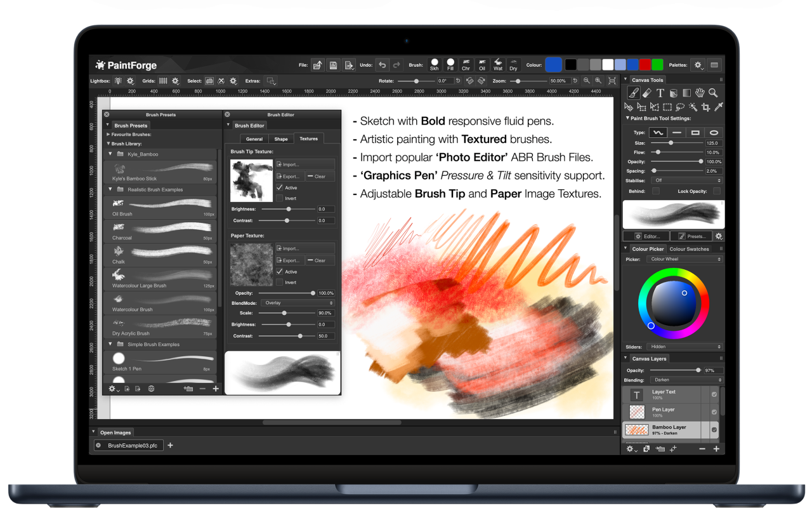Click Import... under Brush Tip Texture
This screenshot has width=812, height=508.
[304, 164]
